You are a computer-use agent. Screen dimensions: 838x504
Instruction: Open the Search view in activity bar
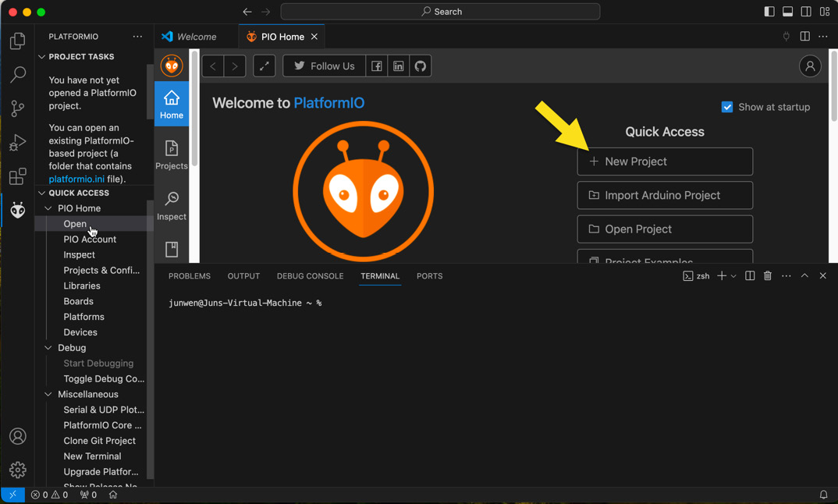pyautogui.click(x=18, y=74)
